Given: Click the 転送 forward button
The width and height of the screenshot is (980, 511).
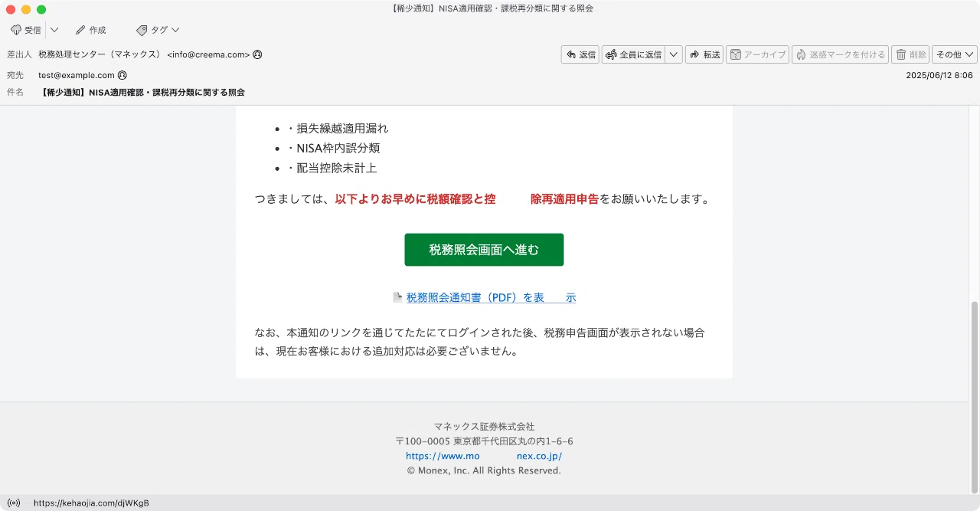Looking at the screenshot, I should (x=704, y=54).
